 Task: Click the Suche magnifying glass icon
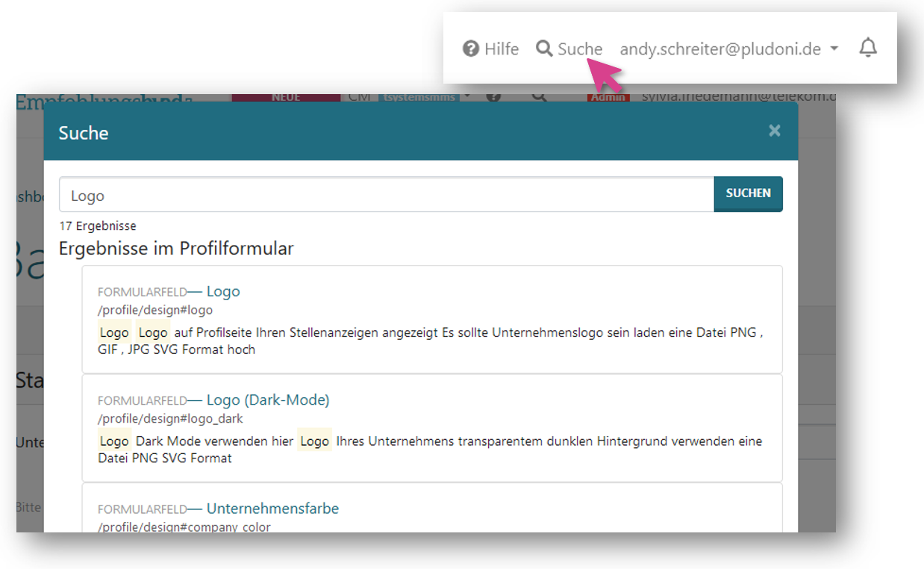[544, 49]
